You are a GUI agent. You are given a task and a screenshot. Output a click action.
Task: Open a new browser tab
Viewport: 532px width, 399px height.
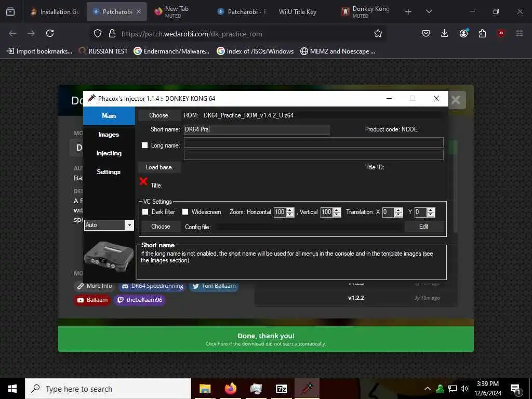point(408,12)
